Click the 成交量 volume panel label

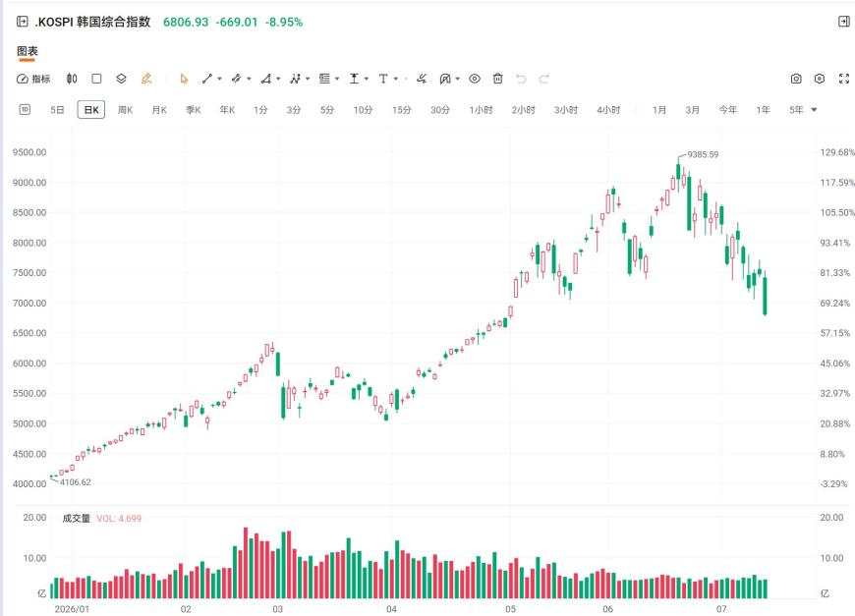pyautogui.click(x=76, y=519)
